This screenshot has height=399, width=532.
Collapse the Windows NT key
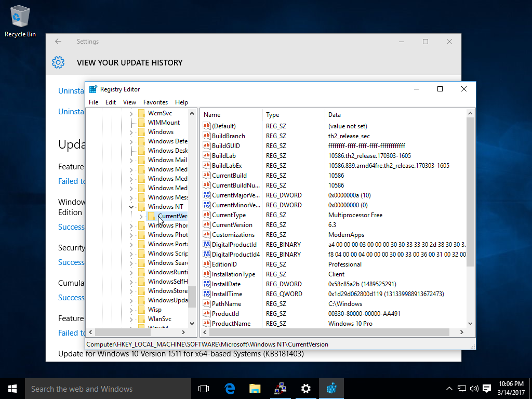(x=131, y=207)
